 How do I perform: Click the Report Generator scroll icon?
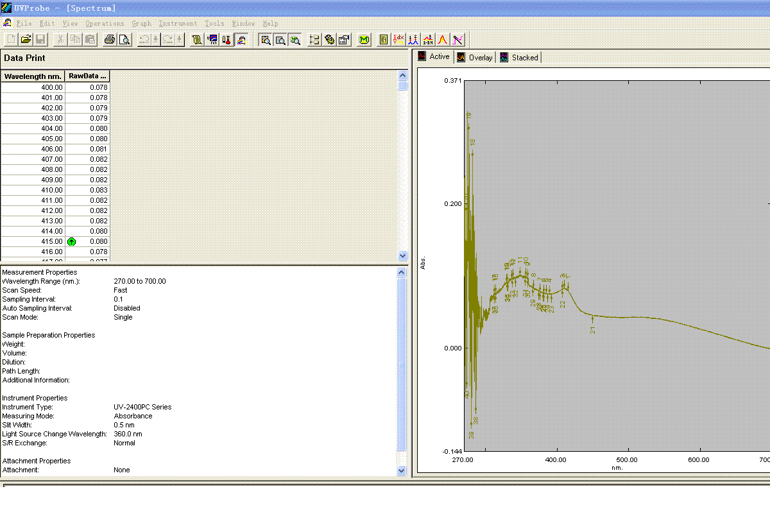click(x=197, y=40)
